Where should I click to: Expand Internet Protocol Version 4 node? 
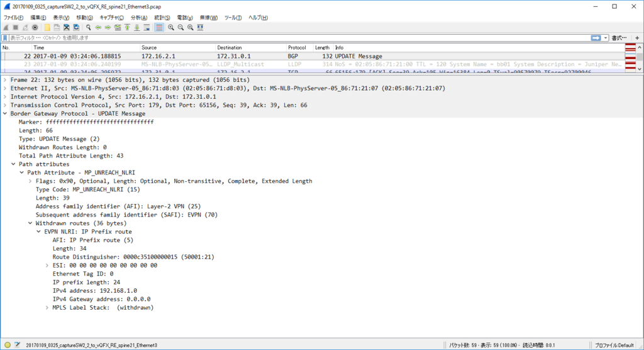point(5,97)
